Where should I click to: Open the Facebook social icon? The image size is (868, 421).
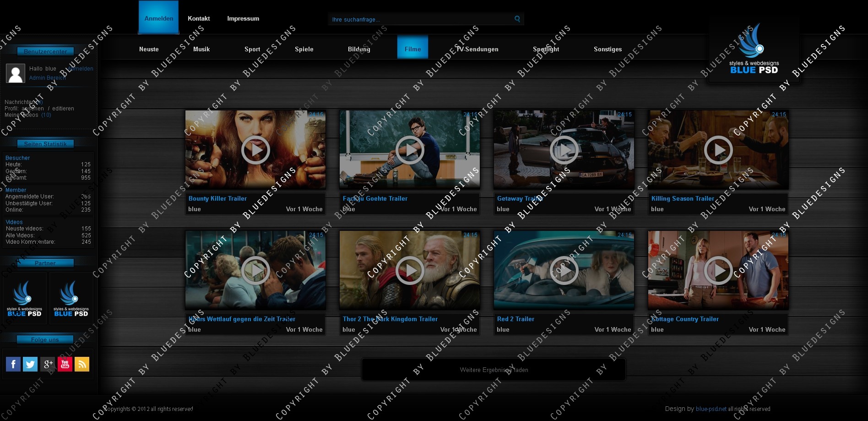pyautogui.click(x=13, y=364)
